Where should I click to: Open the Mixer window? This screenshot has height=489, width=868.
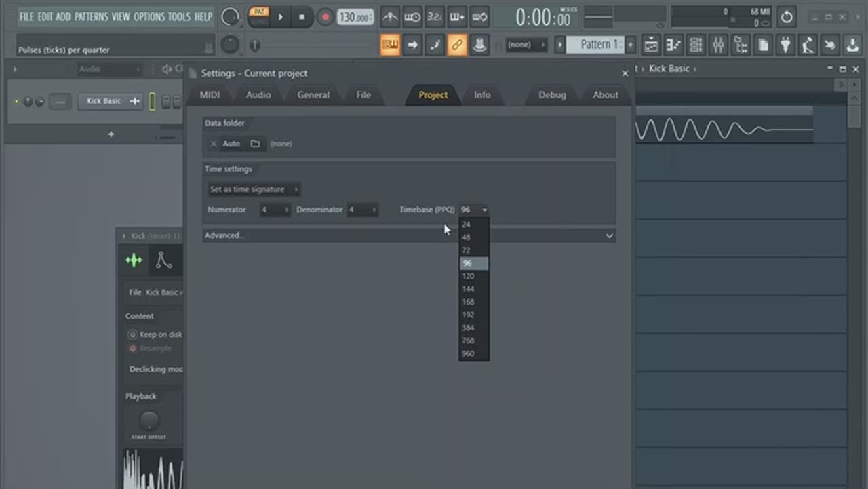[718, 45]
